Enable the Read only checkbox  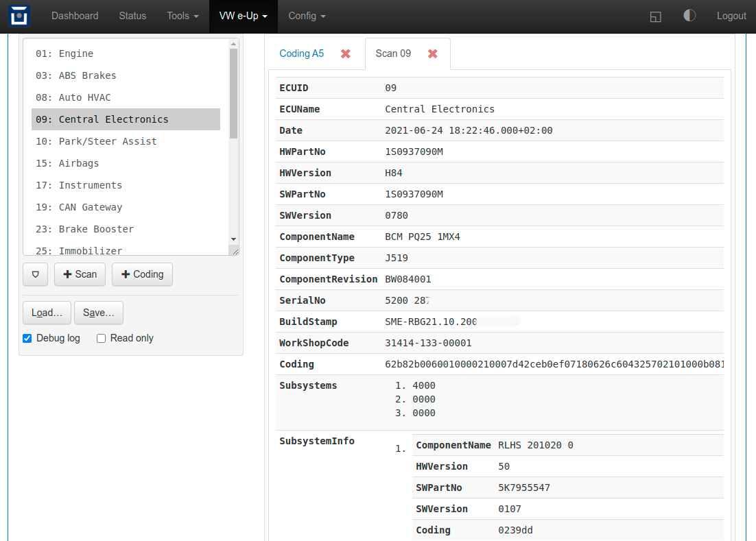coord(102,338)
